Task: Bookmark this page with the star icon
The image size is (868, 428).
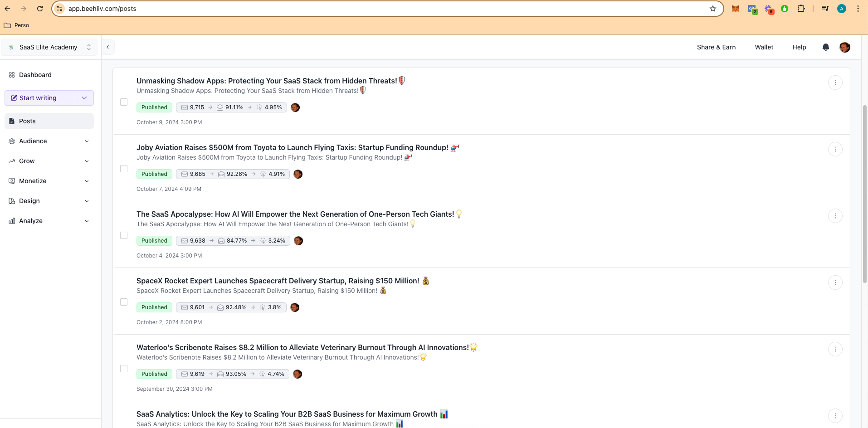Action: (713, 9)
